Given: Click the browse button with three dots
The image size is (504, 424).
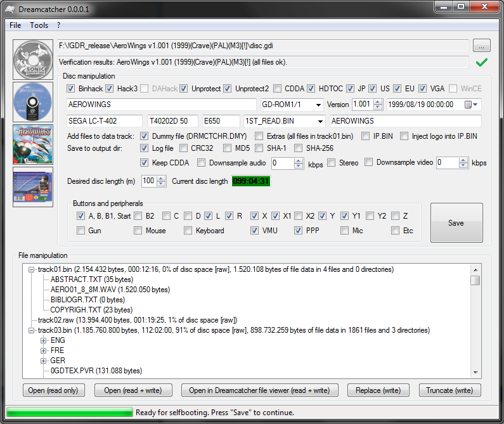Looking at the screenshot, I should click(481, 46).
